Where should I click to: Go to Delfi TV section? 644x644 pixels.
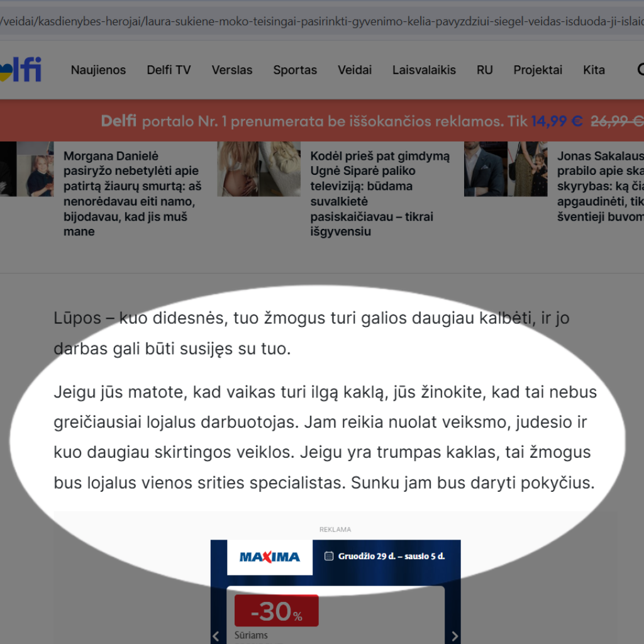coord(169,70)
